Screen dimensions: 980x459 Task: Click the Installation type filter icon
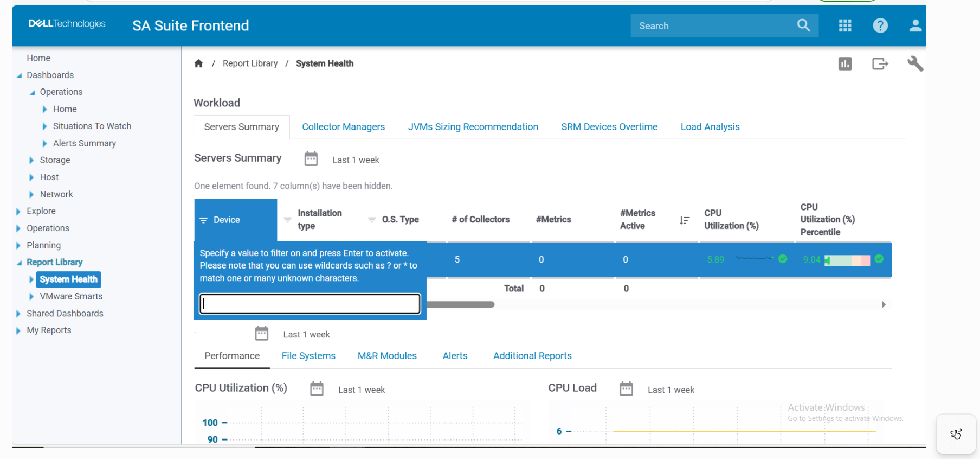(288, 220)
